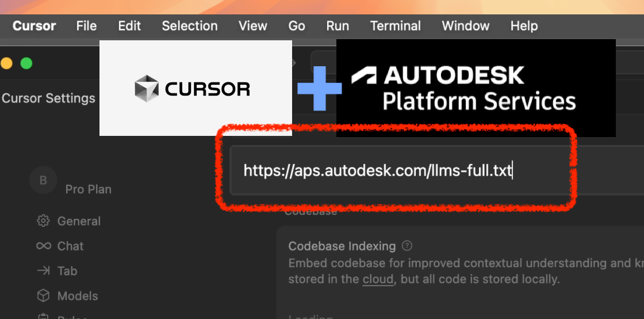Open the Window menu
Screen dimensions: 644x319
pyautogui.click(x=466, y=26)
